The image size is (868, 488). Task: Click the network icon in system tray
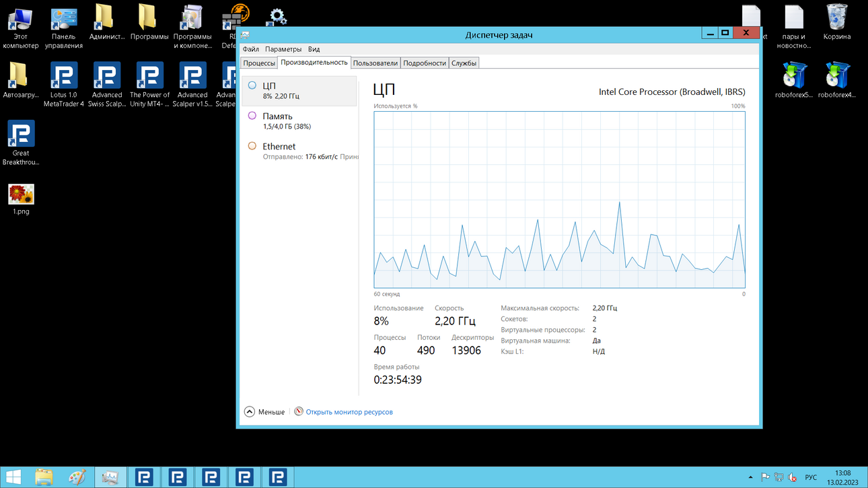[x=779, y=477]
